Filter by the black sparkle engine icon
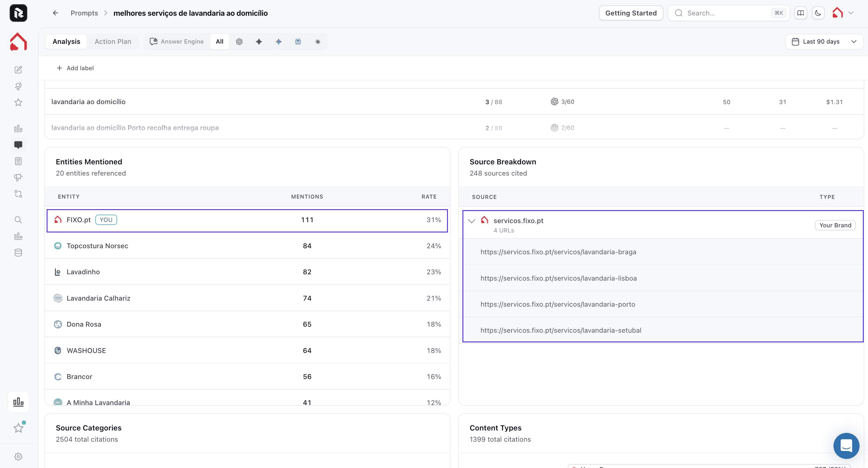Viewport: 868px width, 468px height. pos(259,42)
